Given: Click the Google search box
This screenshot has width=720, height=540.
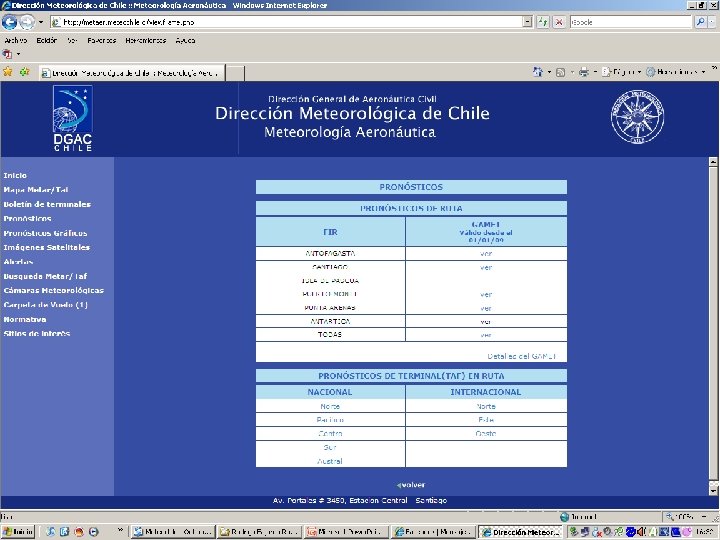Looking at the screenshot, I should tap(630, 22).
